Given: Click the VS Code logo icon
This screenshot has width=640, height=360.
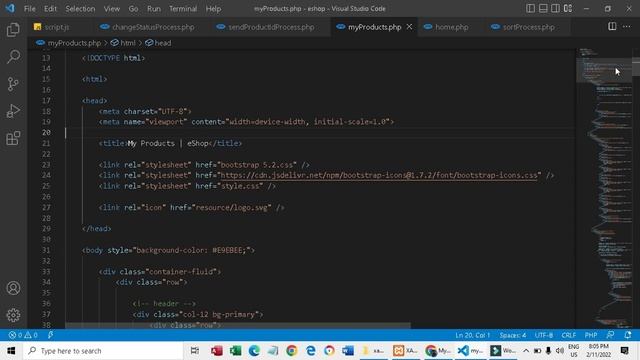Looking at the screenshot, I should (x=10, y=8).
